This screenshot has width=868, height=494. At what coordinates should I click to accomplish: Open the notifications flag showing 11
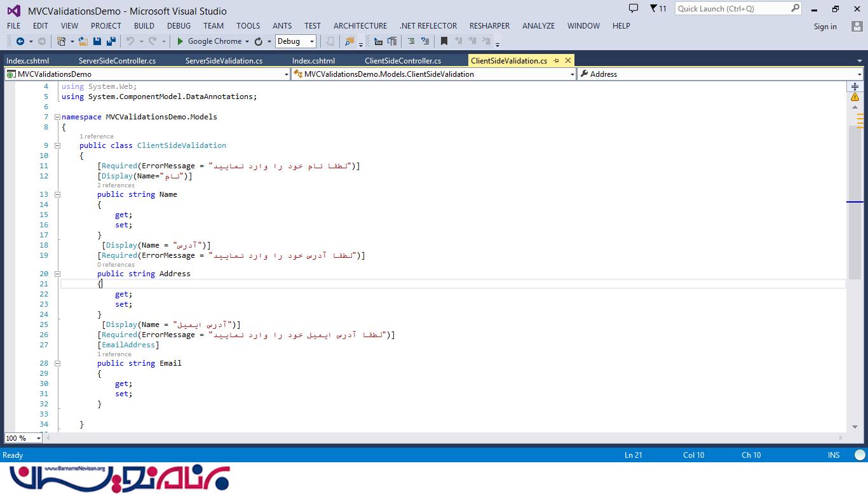pyautogui.click(x=658, y=8)
